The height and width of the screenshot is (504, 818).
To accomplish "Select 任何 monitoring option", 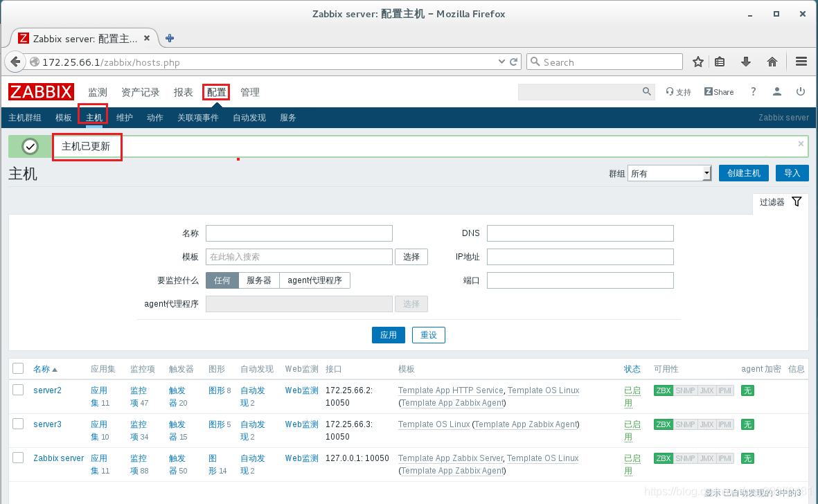I will [x=222, y=280].
